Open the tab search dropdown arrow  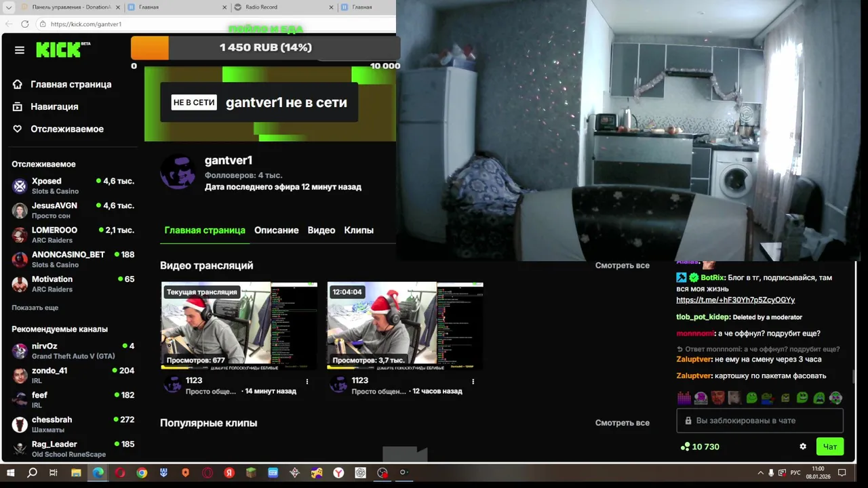tap(9, 7)
